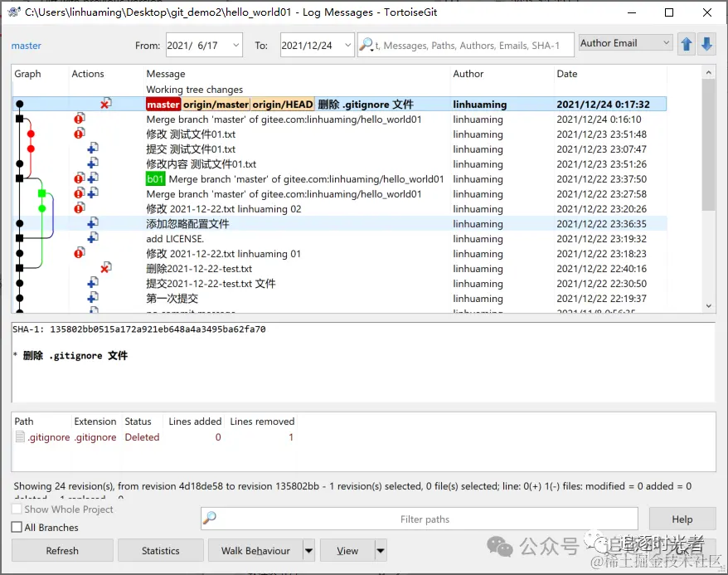Click the added icon on the b01 merge row
Screen dimensions: 728x575
pos(93,178)
